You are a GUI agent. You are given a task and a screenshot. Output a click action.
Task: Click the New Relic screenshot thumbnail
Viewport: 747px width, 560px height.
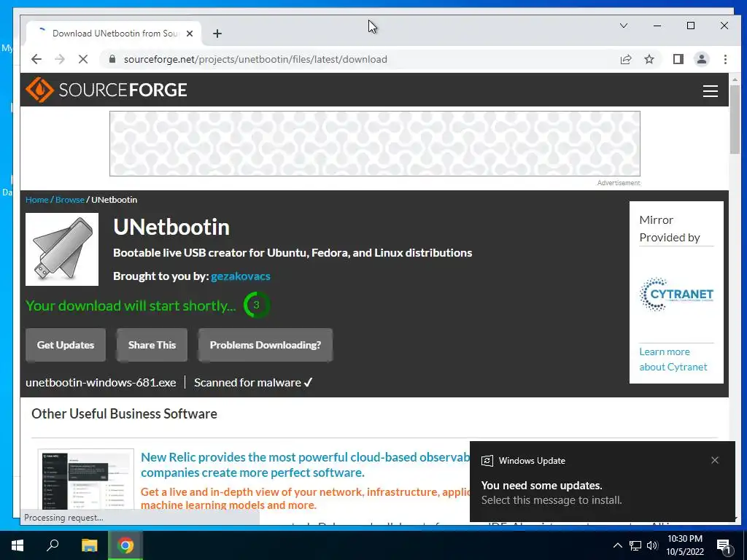[x=86, y=480]
